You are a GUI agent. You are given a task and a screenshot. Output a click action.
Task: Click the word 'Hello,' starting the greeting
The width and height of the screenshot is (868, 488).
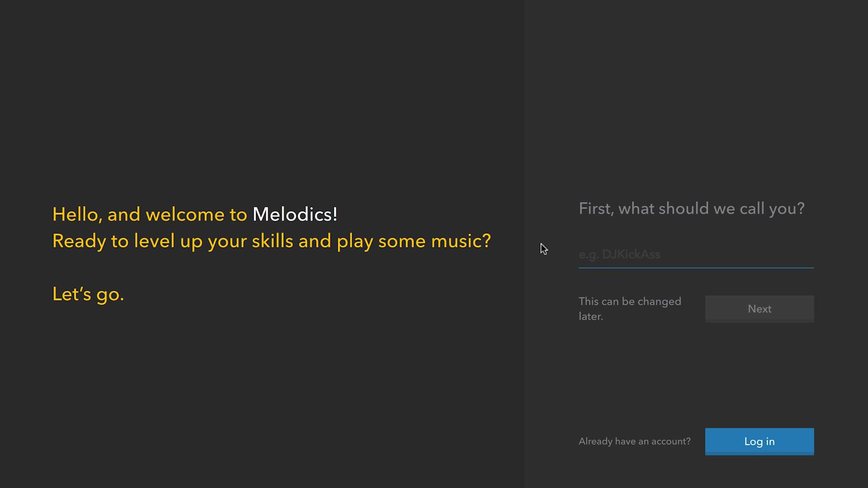coord(77,215)
